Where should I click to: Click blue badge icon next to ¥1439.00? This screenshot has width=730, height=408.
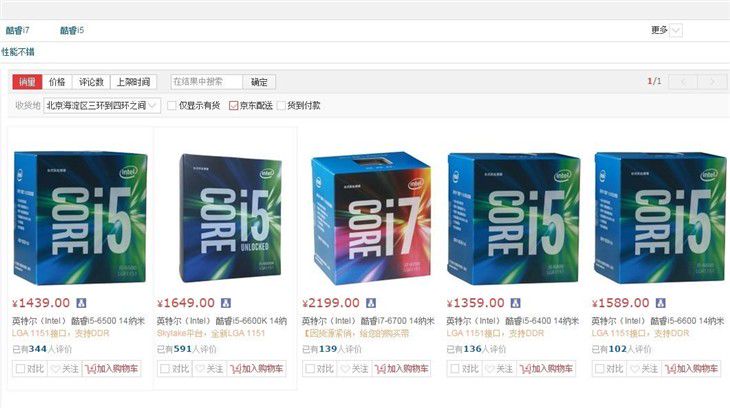[x=81, y=303]
